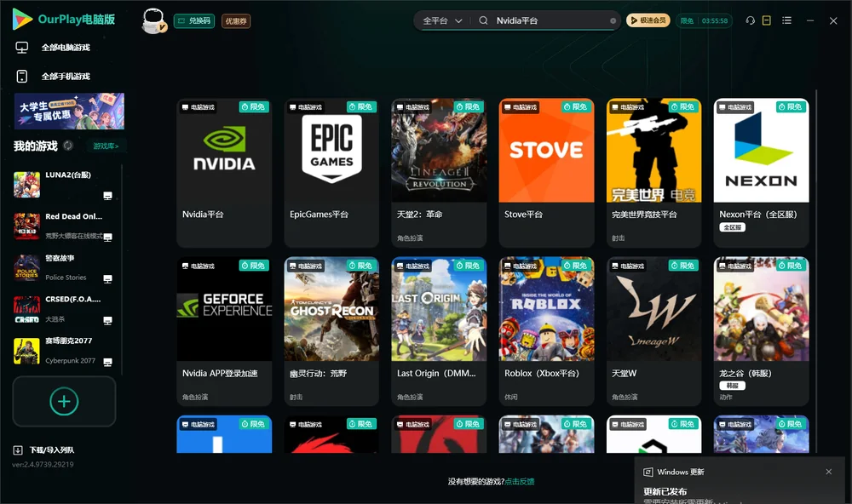Open the 游戏库> link
The height and width of the screenshot is (504, 852).
click(106, 146)
